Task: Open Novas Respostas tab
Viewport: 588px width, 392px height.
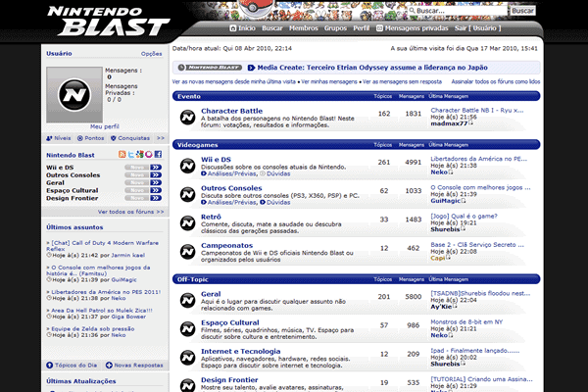Action: 134,365
